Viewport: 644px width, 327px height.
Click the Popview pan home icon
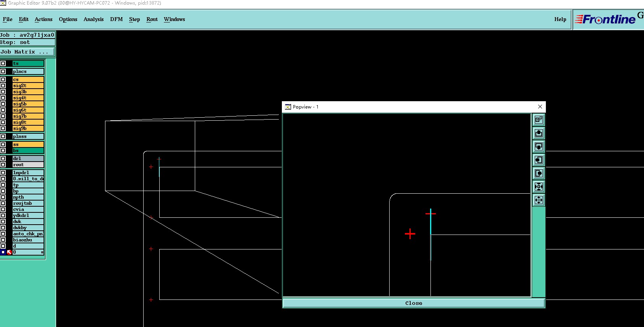(x=539, y=120)
